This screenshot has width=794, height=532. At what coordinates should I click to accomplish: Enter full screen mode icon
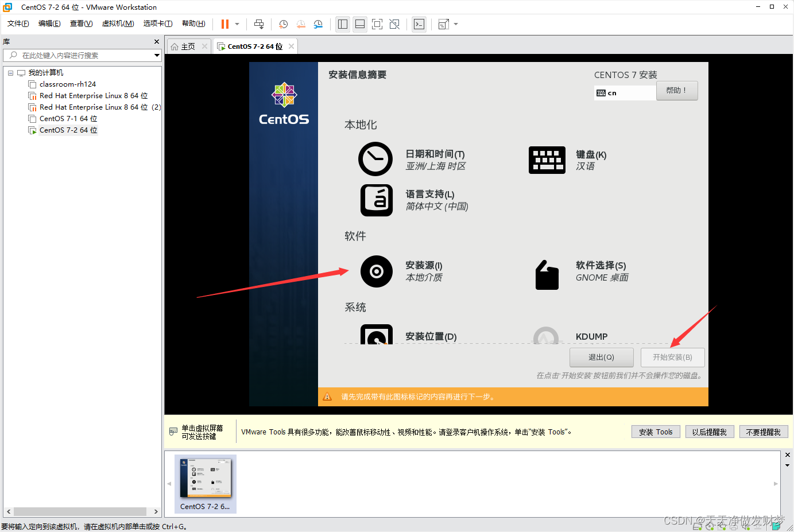377,24
